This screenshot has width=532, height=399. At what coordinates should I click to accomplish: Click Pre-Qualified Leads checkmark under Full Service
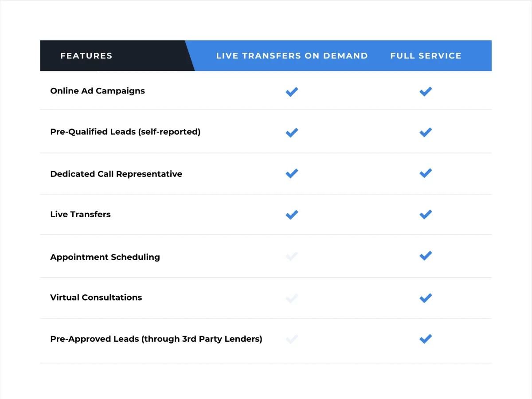point(426,132)
